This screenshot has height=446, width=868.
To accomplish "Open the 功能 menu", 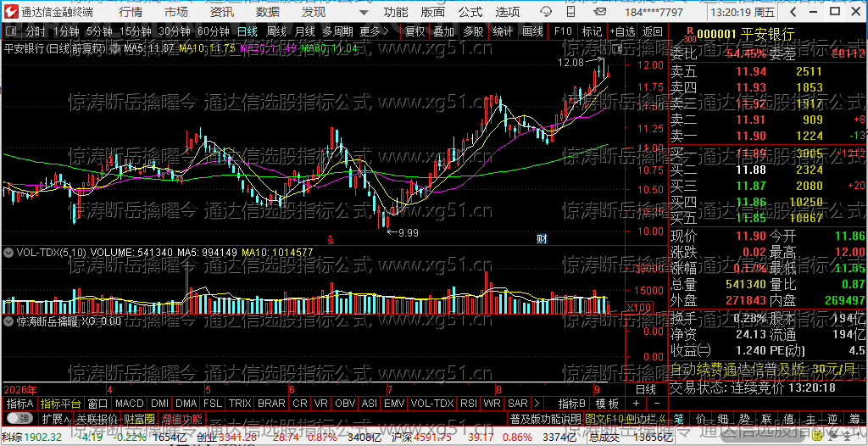I will 396,12.
